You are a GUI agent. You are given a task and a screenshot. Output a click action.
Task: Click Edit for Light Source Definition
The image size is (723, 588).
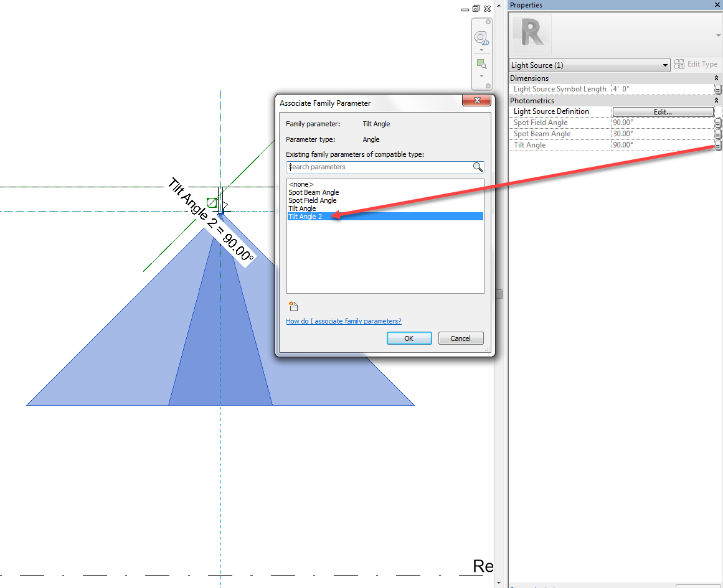tap(662, 111)
